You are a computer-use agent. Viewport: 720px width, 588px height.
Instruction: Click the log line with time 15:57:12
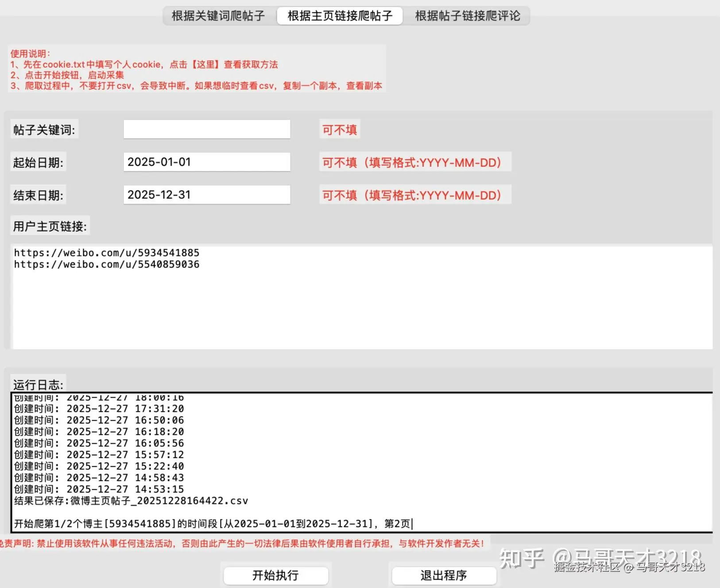(x=99, y=455)
